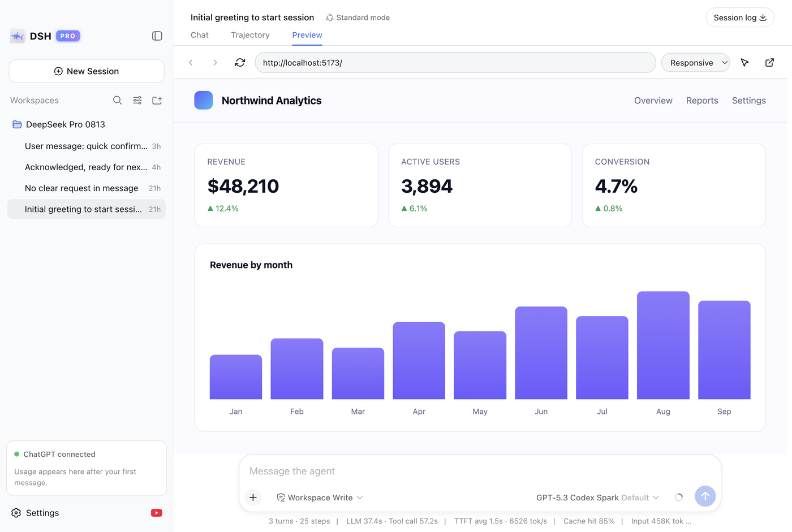Switch to the Chat tab
The width and height of the screenshot is (792, 532).
[x=200, y=35]
